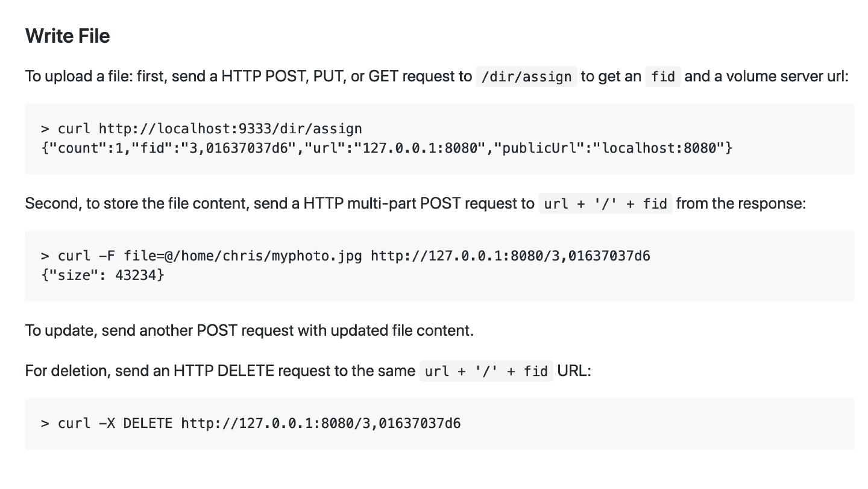The image size is (868, 489).
Task: Click the /dir/assign inline code
Action: tap(526, 77)
